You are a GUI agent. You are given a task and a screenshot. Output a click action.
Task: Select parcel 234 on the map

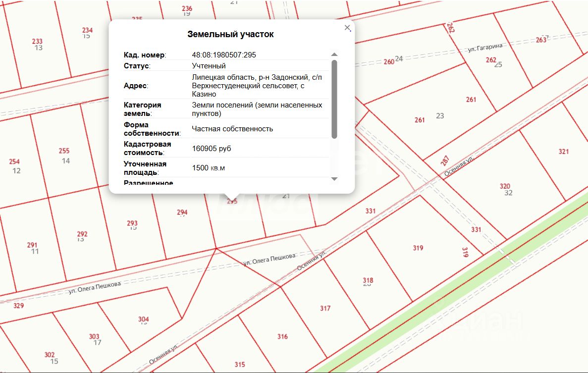tap(87, 30)
